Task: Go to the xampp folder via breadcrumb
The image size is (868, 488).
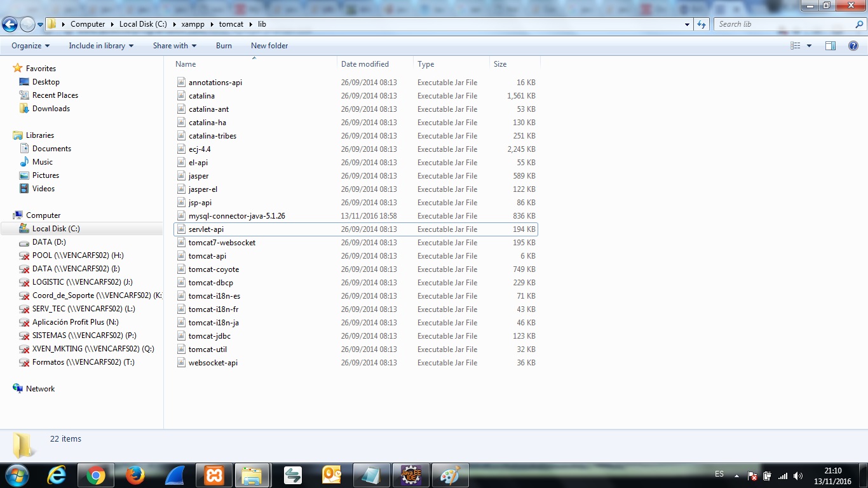Action: [193, 24]
